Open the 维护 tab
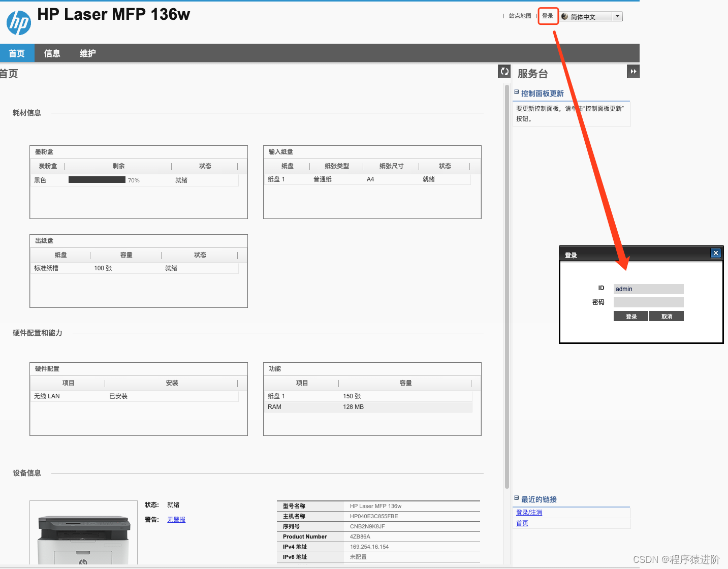Screen dimensions: 728x569 (88, 53)
